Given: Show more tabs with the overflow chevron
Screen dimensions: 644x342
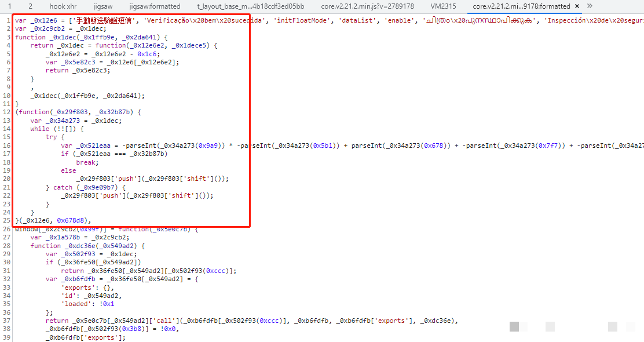Looking at the screenshot, I should pos(590,6).
